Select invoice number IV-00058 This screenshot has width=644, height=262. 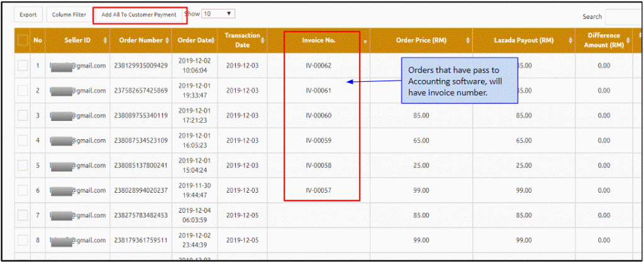[x=319, y=166]
